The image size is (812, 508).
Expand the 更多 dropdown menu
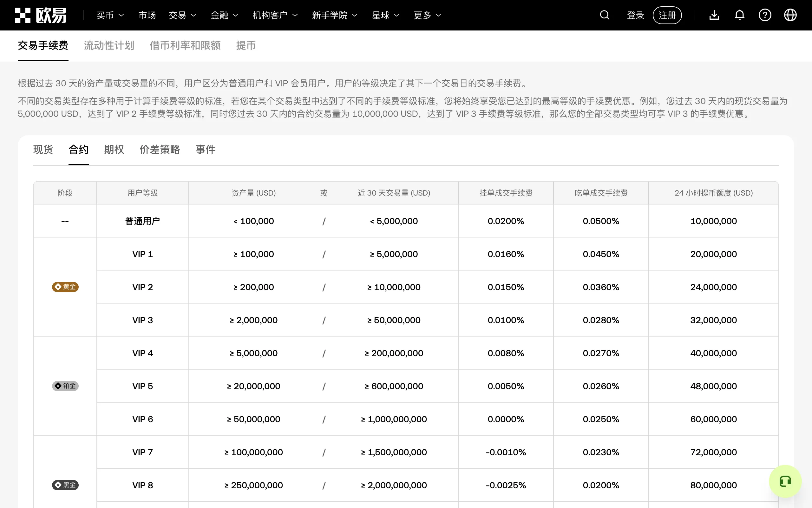coord(428,15)
